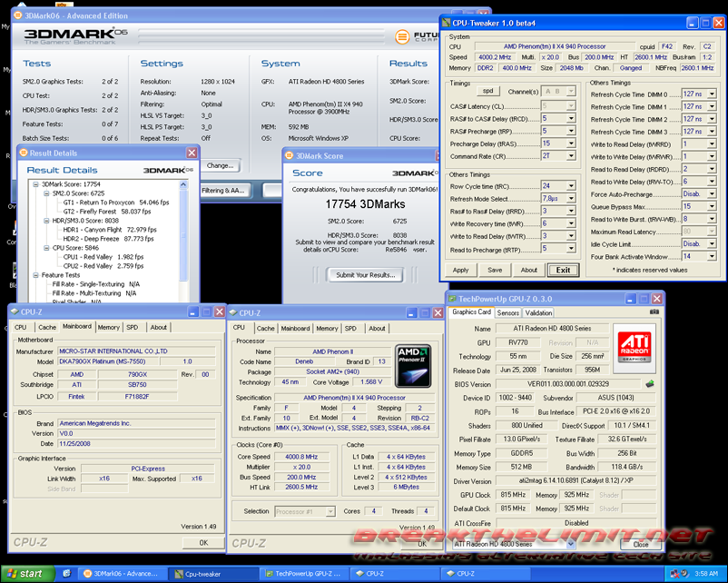Open the About tab in CPU-Z processor window

pyautogui.click(x=377, y=328)
